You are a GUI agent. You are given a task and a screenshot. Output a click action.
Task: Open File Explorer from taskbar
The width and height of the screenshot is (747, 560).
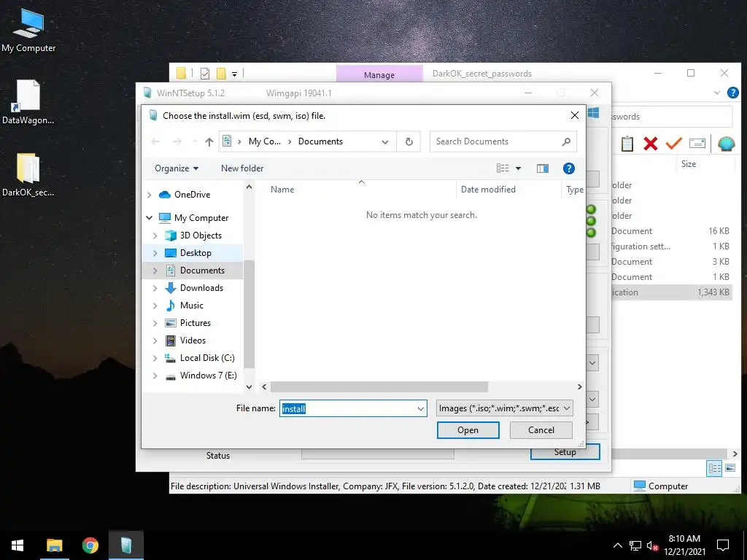(x=54, y=545)
